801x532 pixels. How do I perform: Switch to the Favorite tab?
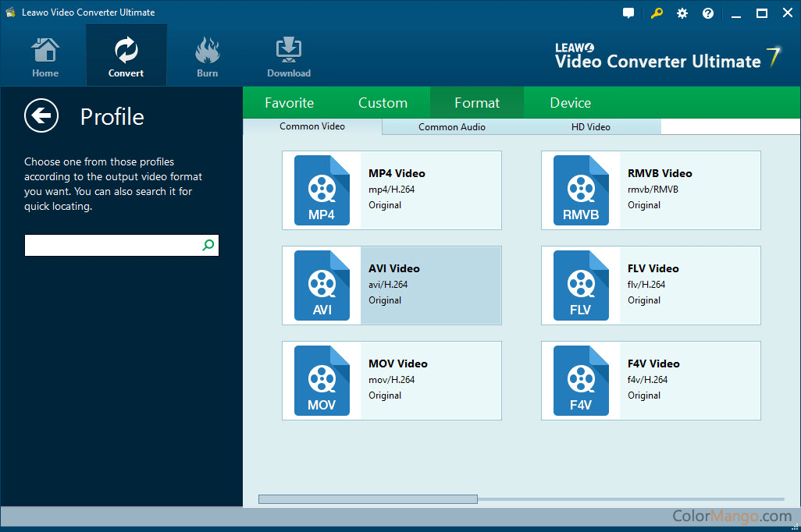click(289, 103)
